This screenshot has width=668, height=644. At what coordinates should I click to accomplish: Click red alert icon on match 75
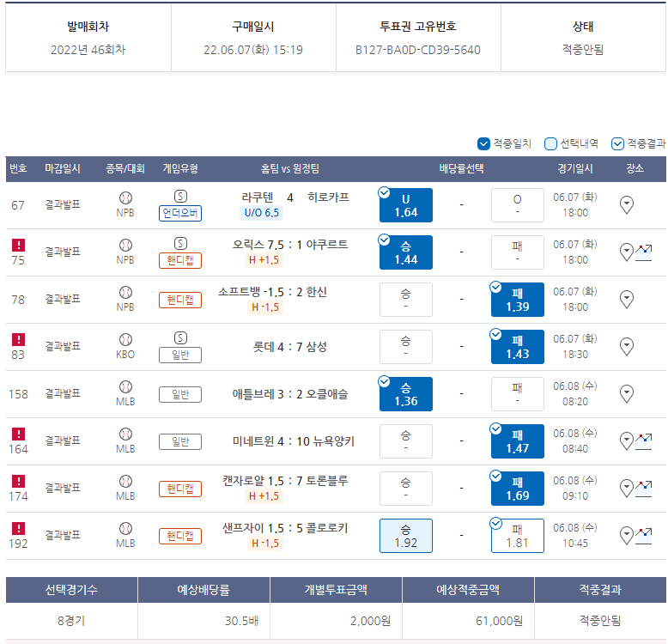click(18, 246)
